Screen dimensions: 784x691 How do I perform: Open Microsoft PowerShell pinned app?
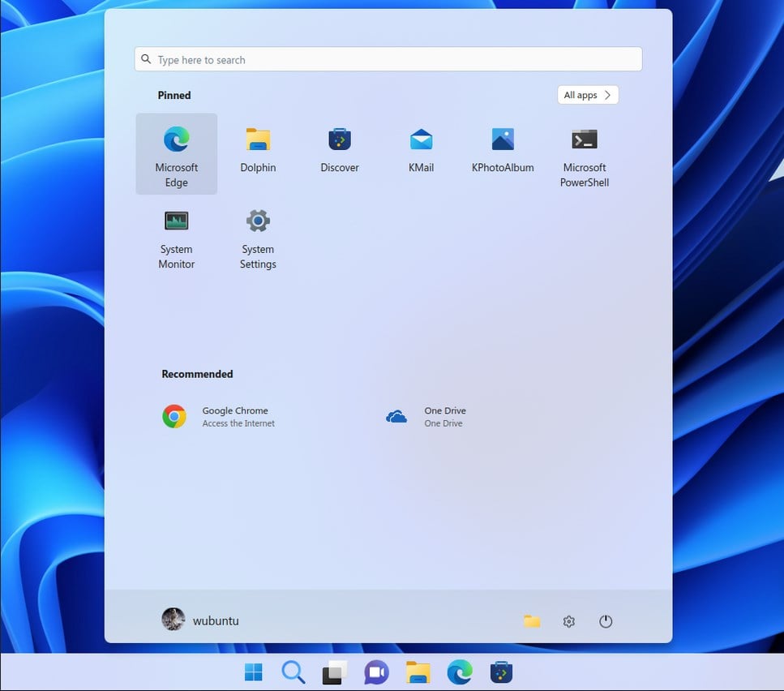tap(585, 154)
